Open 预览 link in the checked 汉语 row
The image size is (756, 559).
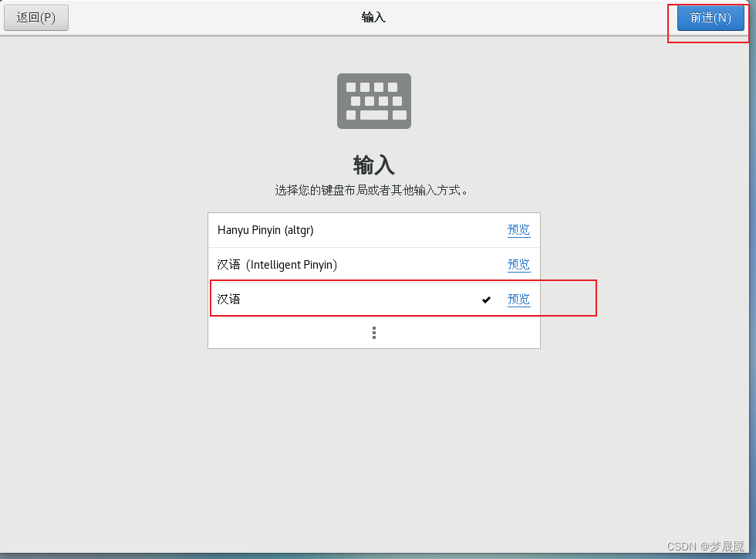[518, 300]
